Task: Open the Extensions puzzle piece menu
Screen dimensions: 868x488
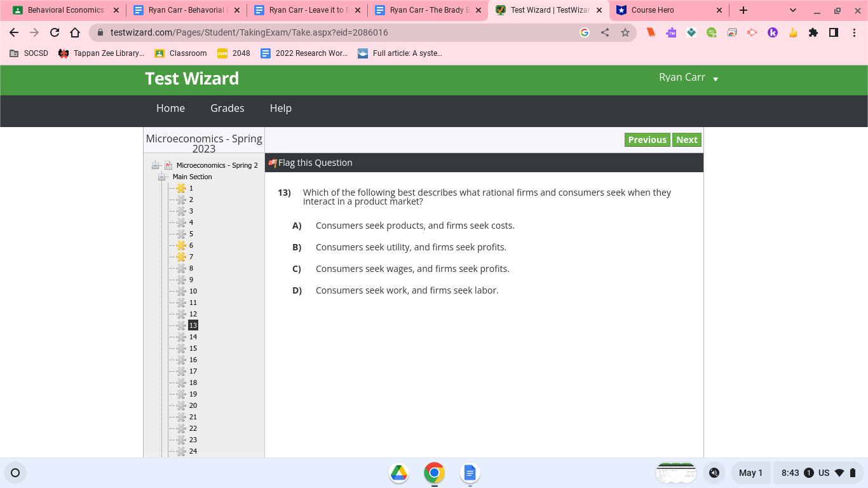Action: [813, 32]
